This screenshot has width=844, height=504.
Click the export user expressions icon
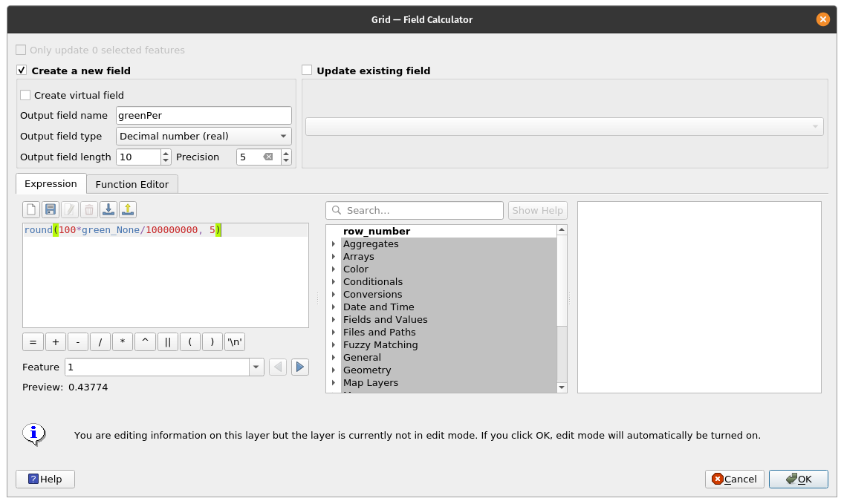[x=128, y=210]
